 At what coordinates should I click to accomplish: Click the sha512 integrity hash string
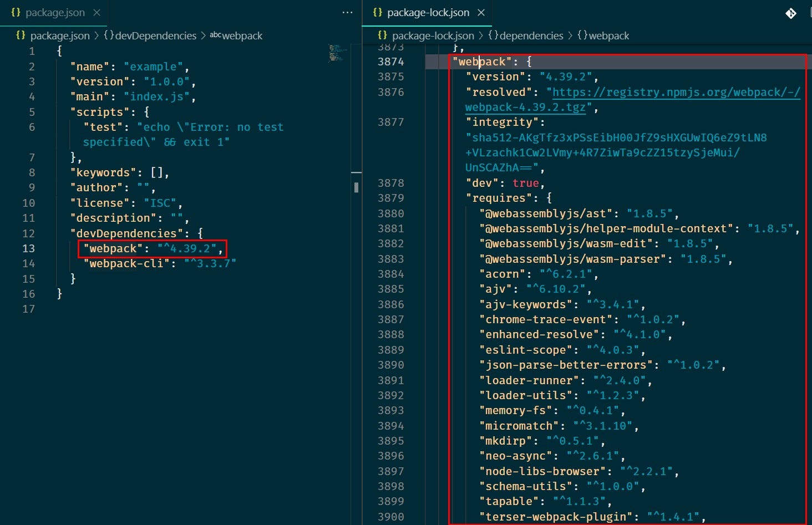[x=616, y=152]
